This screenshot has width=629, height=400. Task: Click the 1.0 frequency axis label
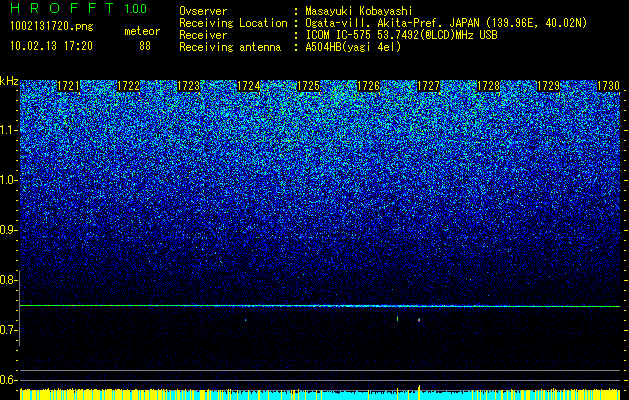8,180
